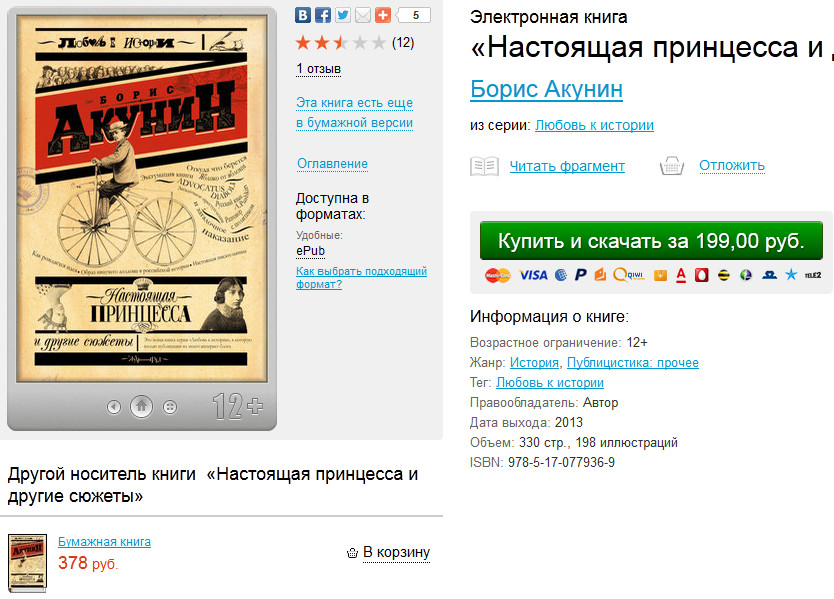Share the book on Twitter
Viewport: 834px width, 599px height.
343,15
